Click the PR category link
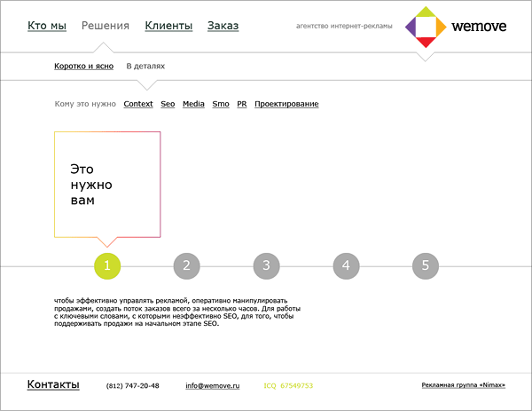The image size is (532, 411). point(241,105)
